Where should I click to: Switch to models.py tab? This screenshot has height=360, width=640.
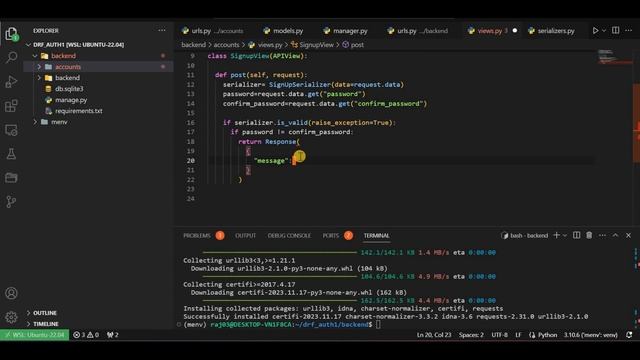click(283, 31)
